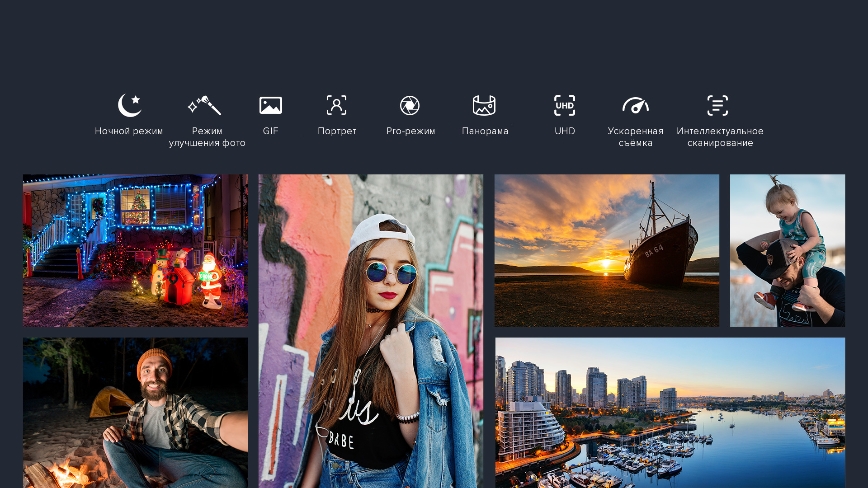Choose the Portrait face frame icon
Image resolution: width=868 pixels, height=488 pixels.
coord(337,105)
